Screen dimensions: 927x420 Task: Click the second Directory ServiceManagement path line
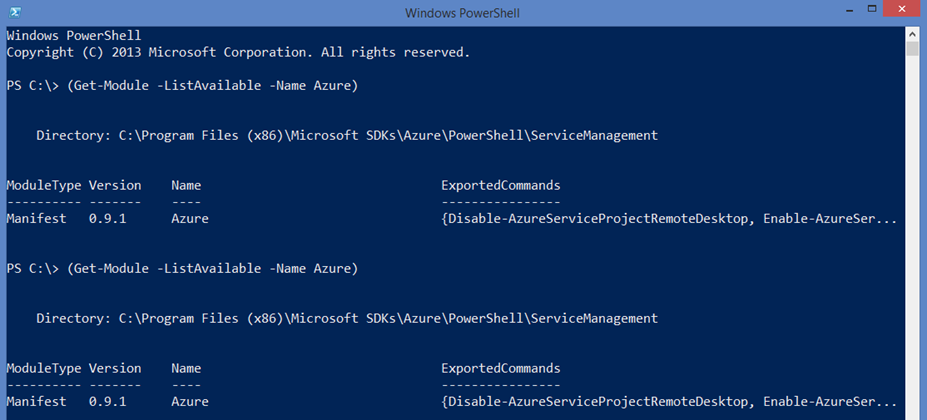pyautogui.click(x=347, y=318)
